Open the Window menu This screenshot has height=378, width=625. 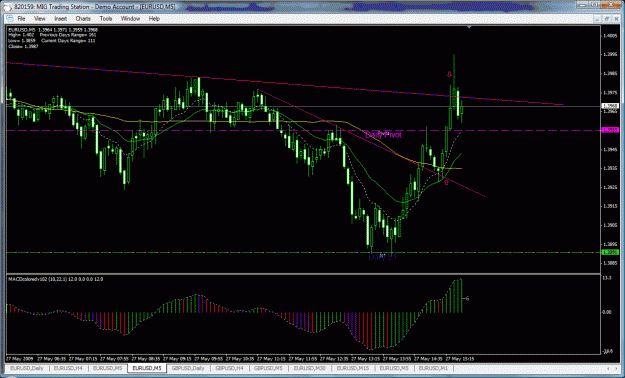pyautogui.click(x=130, y=19)
